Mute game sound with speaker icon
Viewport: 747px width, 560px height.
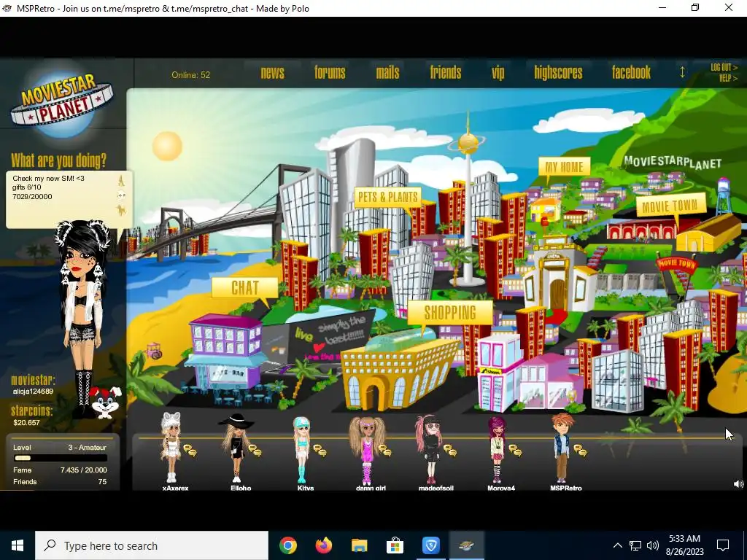738,484
